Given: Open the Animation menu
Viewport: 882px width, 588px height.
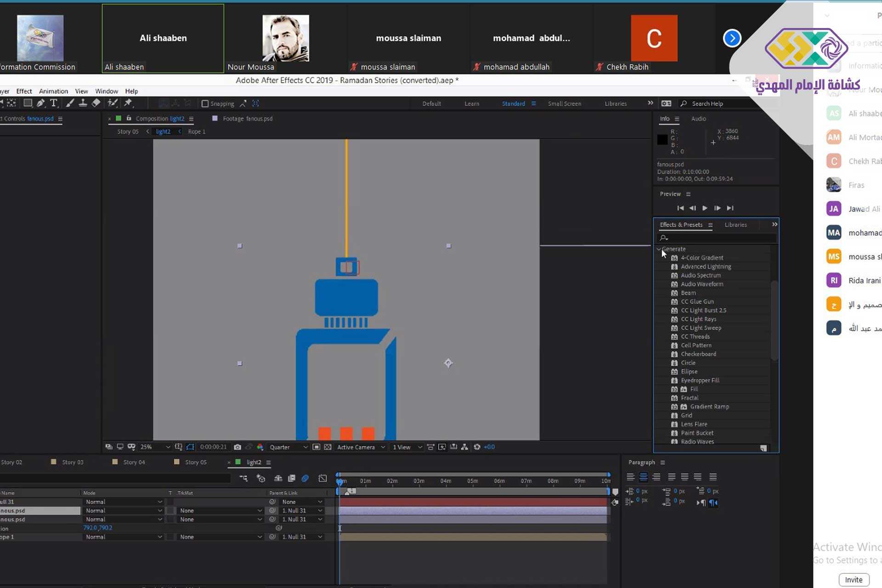Looking at the screenshot, I should [53, 91].
